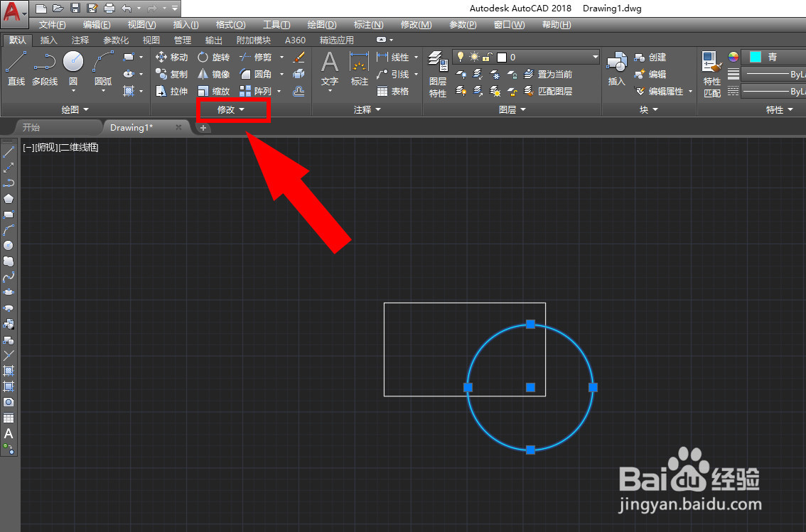This screenshot has width=806, height=532.
Task: Click Leader (引线) button
Action: pos(393,74)
